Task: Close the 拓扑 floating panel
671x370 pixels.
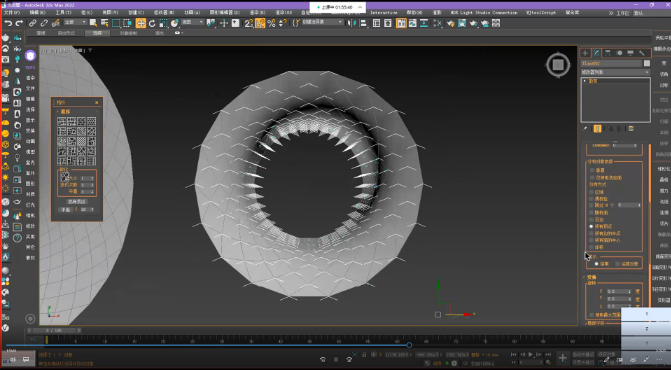Action: [96, 103]
